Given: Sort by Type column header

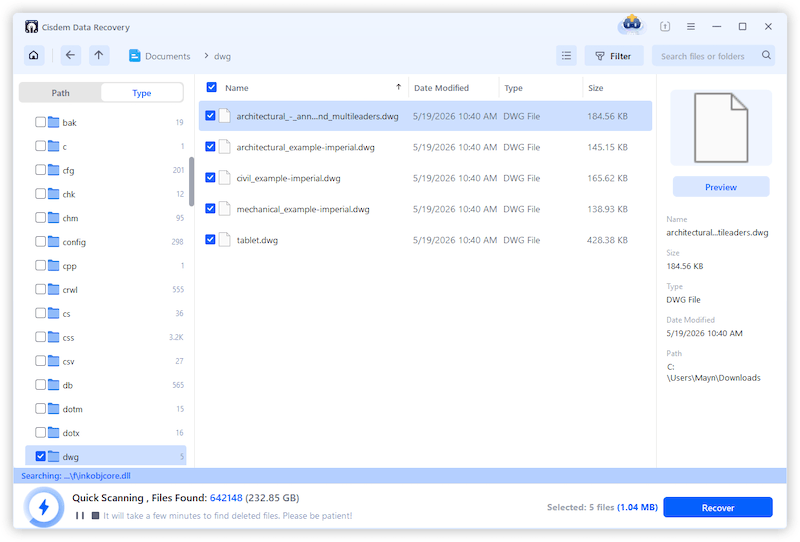Looking at the screenshot, I should click(x=513, y=88).
